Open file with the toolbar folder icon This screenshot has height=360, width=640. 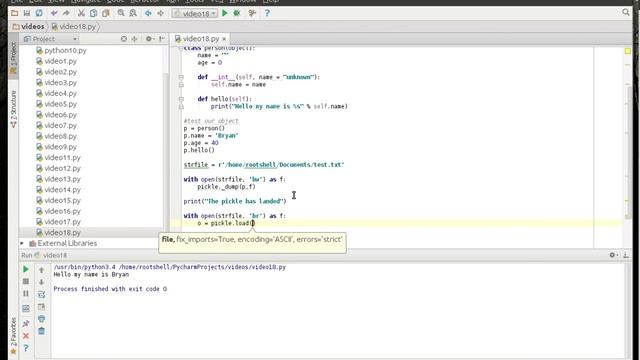click(x=15, y=13)
